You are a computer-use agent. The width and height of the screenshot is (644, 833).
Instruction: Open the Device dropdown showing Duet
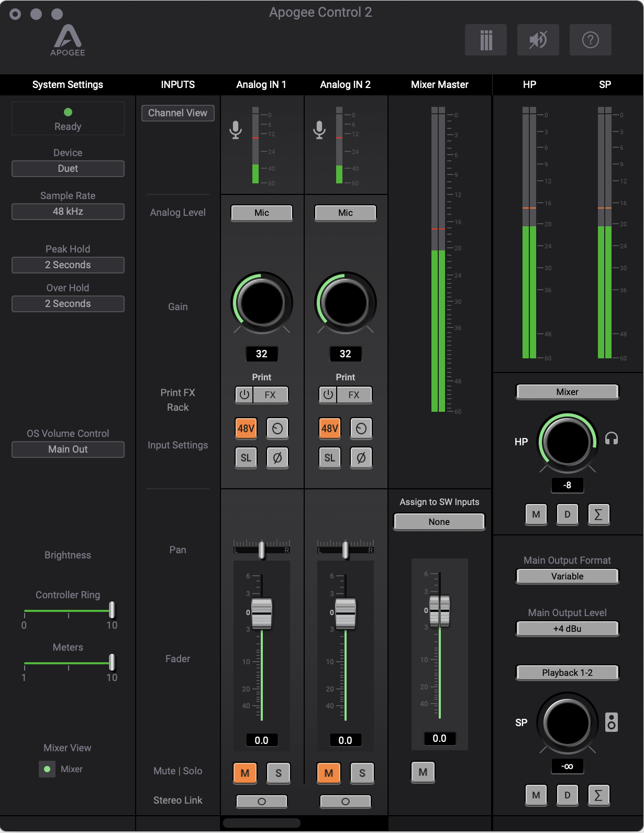(68, 169)
